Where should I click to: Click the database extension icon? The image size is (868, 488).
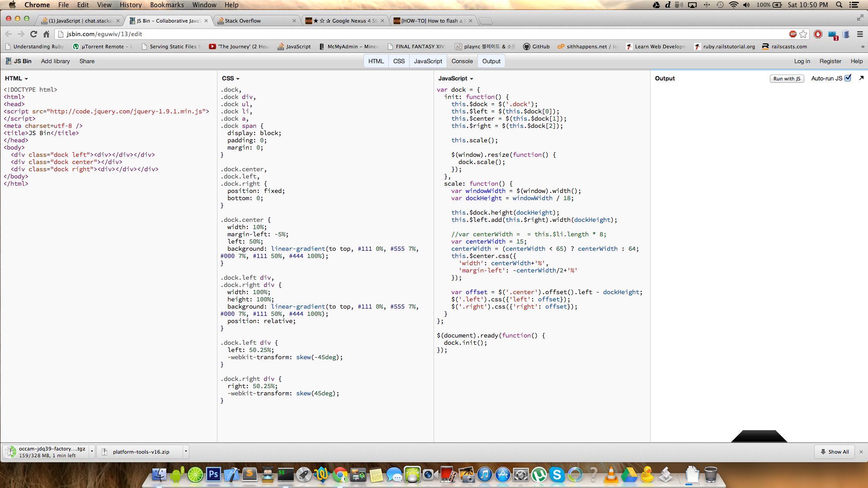846,34
